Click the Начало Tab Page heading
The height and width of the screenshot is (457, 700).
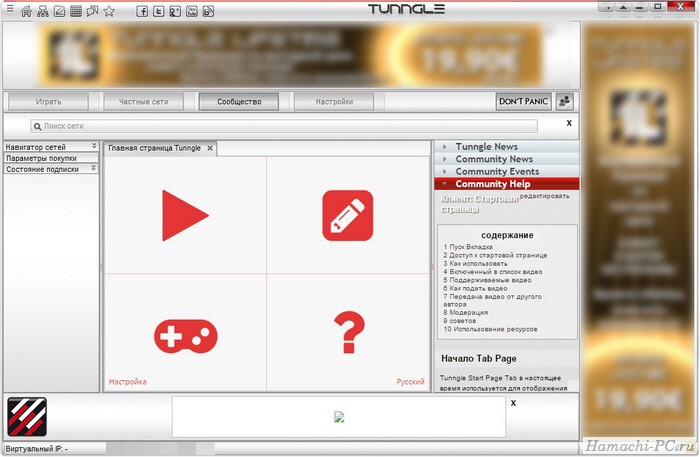coord(479,358)
